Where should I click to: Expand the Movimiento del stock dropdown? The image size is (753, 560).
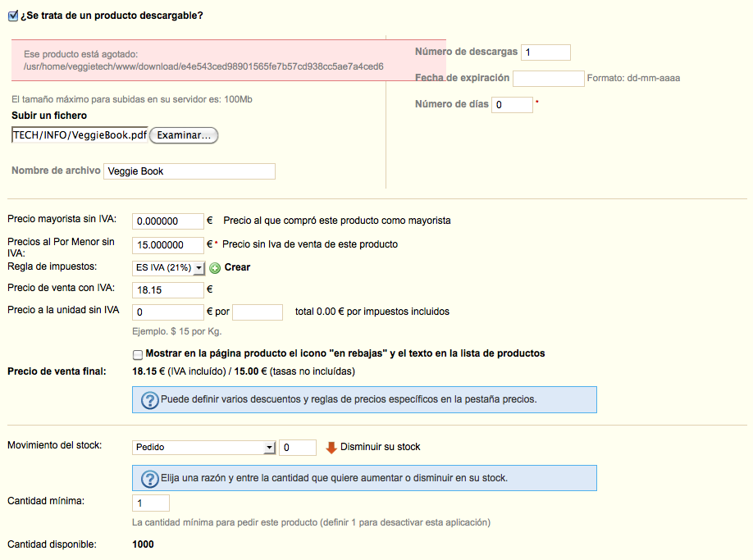pos(203,448)
